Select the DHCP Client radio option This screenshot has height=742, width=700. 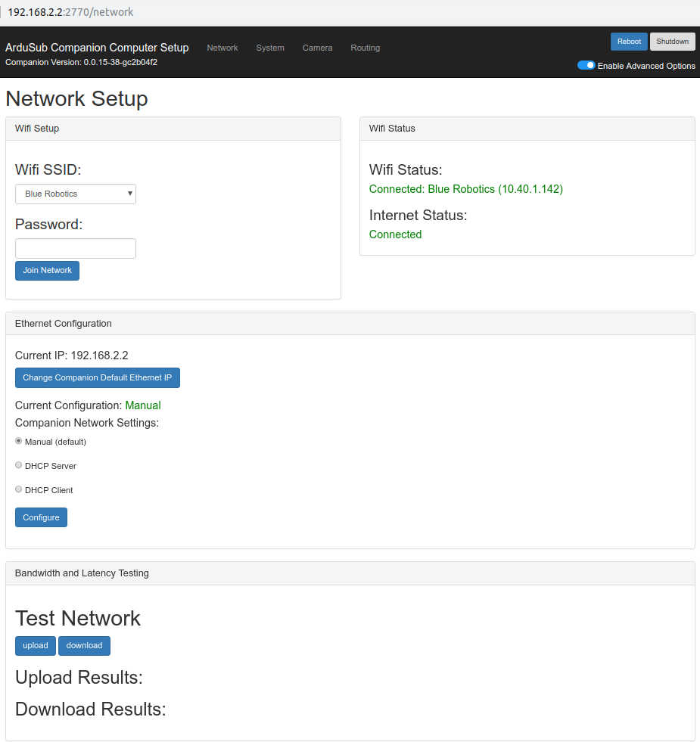pyautogui.click(x=18, y=489)
